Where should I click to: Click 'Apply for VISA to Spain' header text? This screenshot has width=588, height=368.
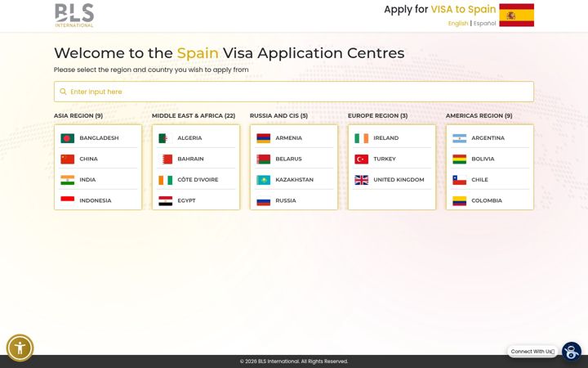click(440, 9)
